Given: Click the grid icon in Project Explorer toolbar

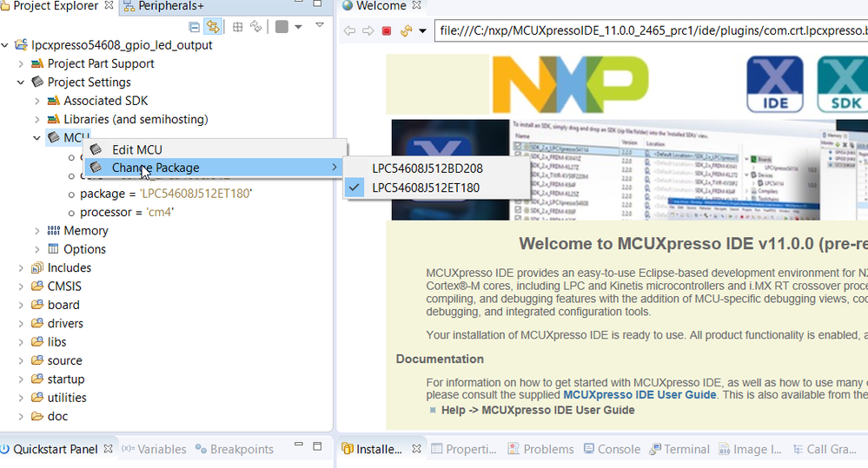Looking at the screenshot, I should 237,27.
